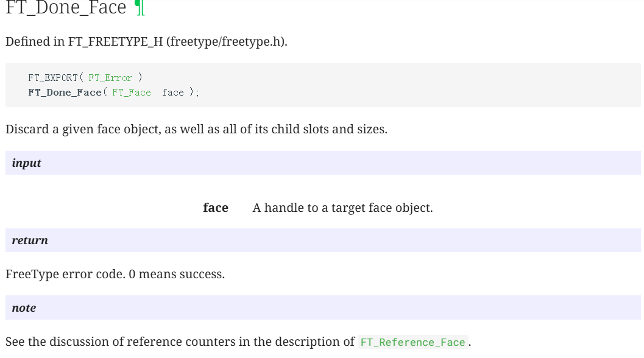Open the FT_Face type link
This screenshot has height=358, width=644.
tap(132, 93)
